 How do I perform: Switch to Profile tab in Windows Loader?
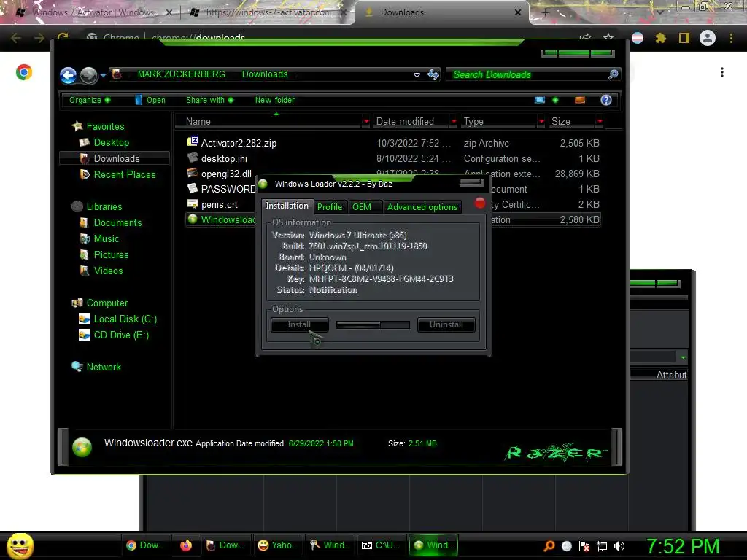(x=330, y=207)
